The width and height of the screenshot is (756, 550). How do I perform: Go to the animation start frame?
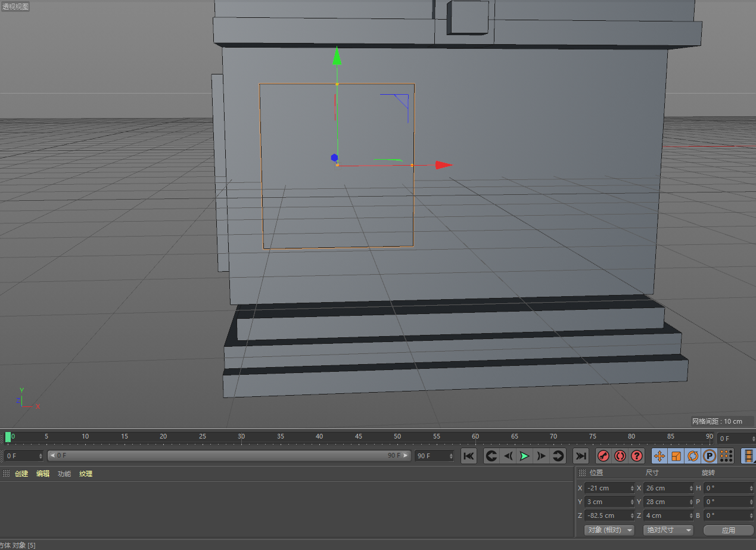[x=469, y=456]
